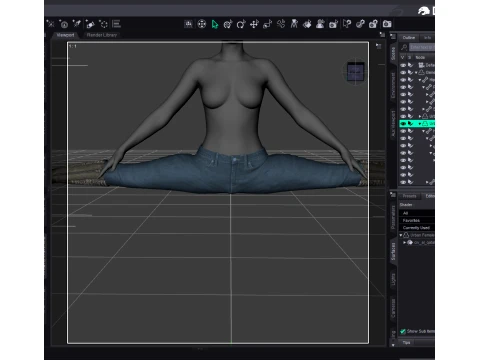Click the first icon in the left toolbar
Image resolution: width=480 pixels, height=360 pixels.
pyautogui.click(x=51, y=24)
